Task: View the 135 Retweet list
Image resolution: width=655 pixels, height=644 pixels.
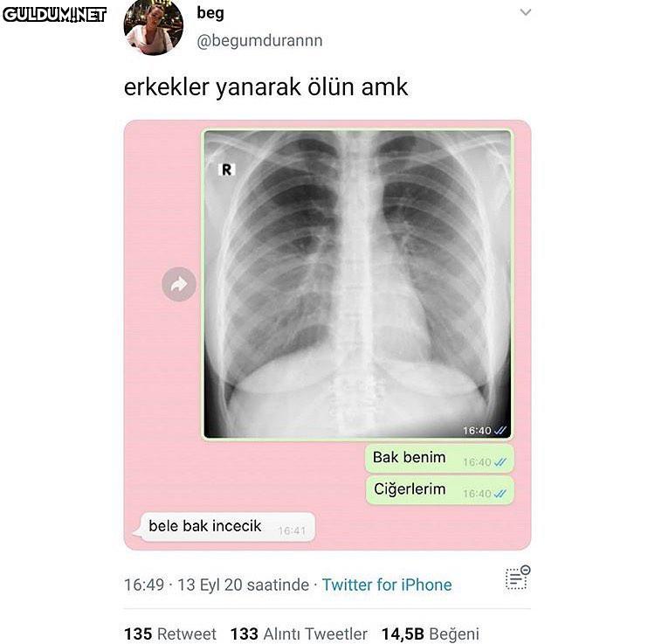Action: click(x=170, y=634)
